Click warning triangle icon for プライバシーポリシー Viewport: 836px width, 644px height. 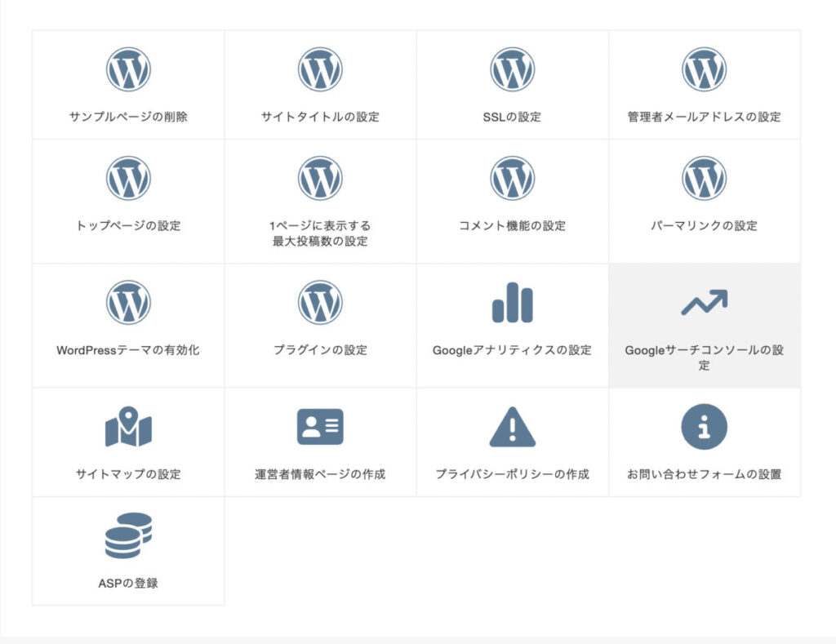(512, 427)
